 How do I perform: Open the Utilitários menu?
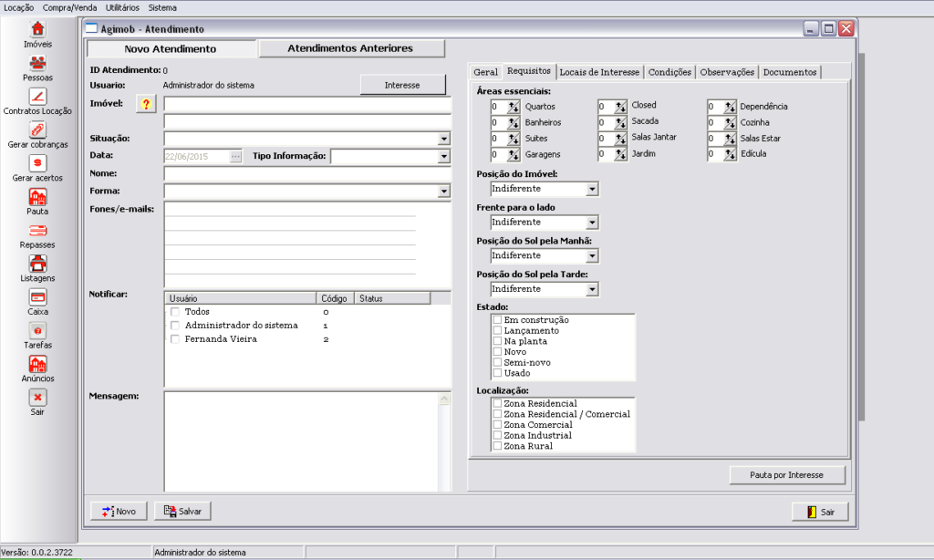click(x=123, y=7)
